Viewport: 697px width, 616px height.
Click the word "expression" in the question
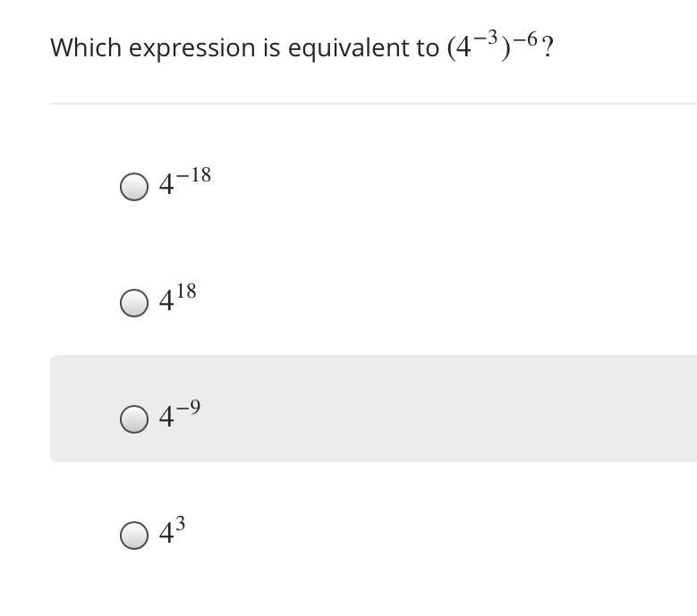pyautogui.click(x=192, y=49)
